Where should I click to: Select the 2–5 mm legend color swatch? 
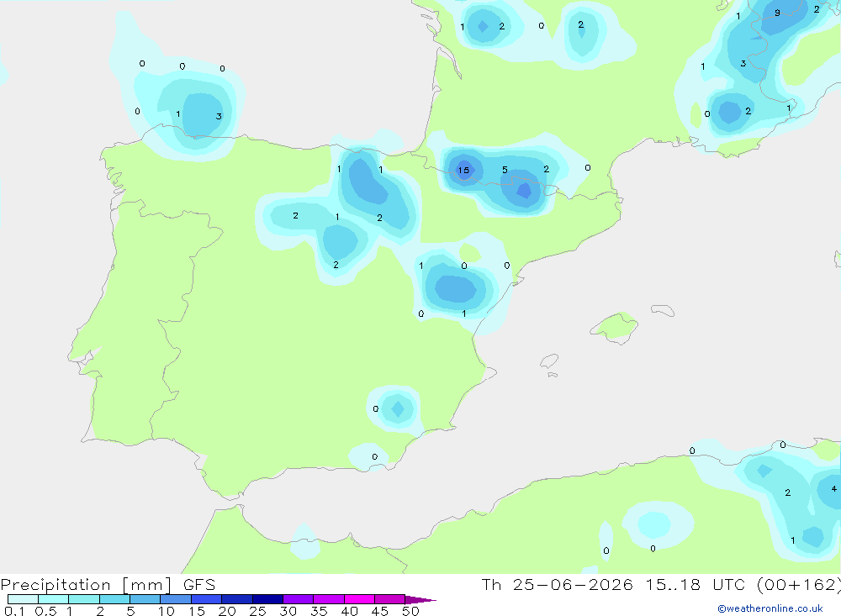tap(114, 599)
